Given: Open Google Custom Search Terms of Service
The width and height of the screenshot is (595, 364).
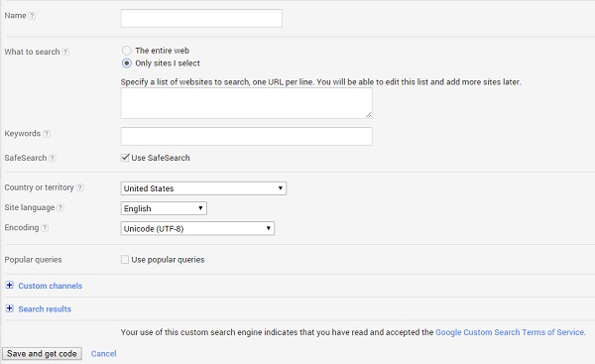Looking at the screenshot, I should [510, 332].
